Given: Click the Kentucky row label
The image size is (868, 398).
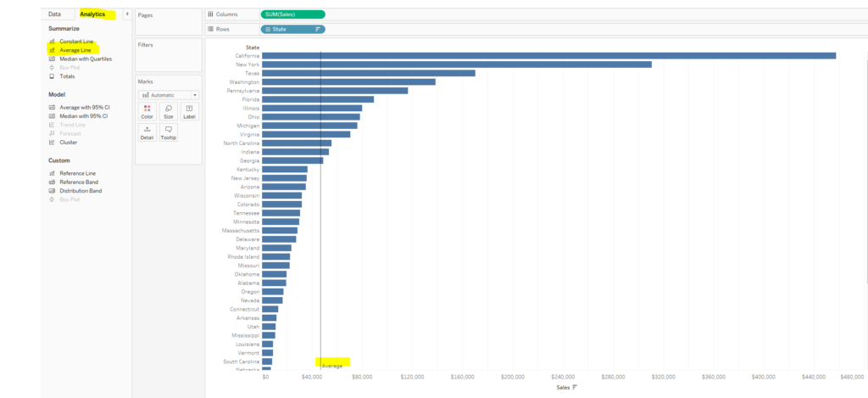Looking at the screenshot, I should click(x=248, y=169).
